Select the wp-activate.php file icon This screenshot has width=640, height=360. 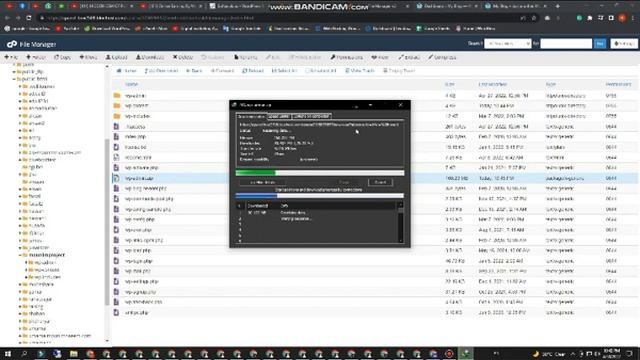point(116,168)
